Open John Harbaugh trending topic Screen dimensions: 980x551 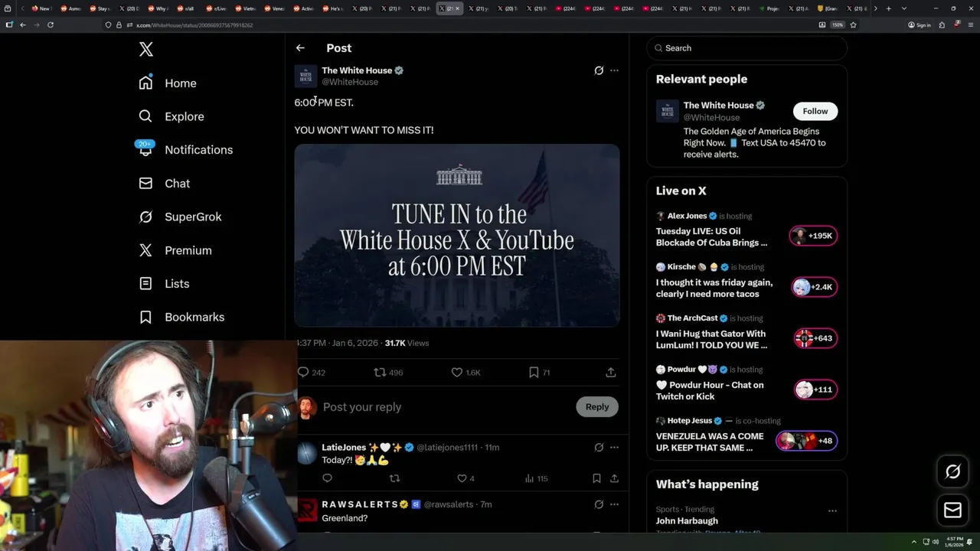coord(687,520)
